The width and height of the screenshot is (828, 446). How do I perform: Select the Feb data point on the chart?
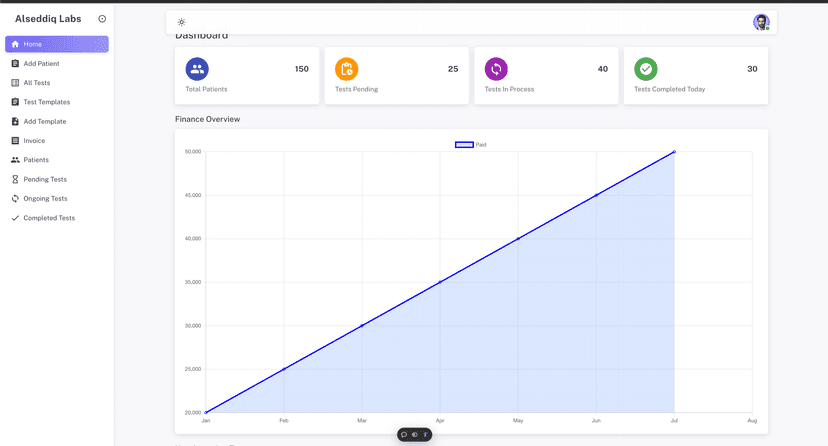(284, 369)
